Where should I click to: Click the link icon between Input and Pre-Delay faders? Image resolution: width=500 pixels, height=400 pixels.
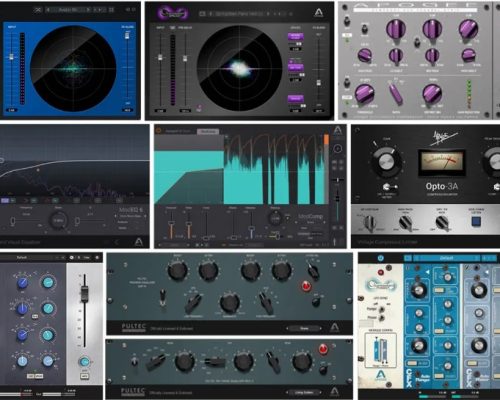(173, 28)
